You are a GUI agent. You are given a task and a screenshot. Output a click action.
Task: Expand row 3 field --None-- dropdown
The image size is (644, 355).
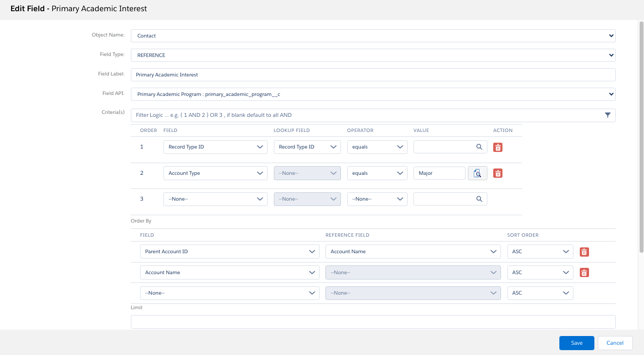point(215,199)
